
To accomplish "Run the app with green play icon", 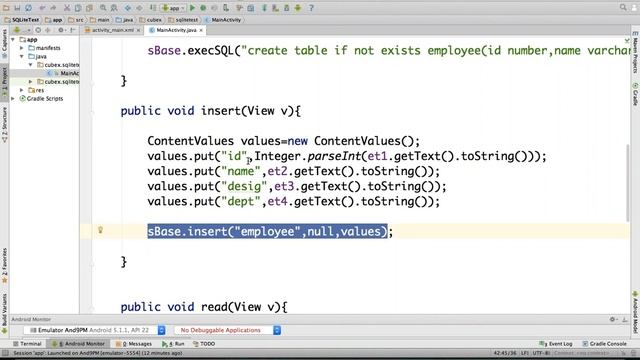I will [192, 8].
